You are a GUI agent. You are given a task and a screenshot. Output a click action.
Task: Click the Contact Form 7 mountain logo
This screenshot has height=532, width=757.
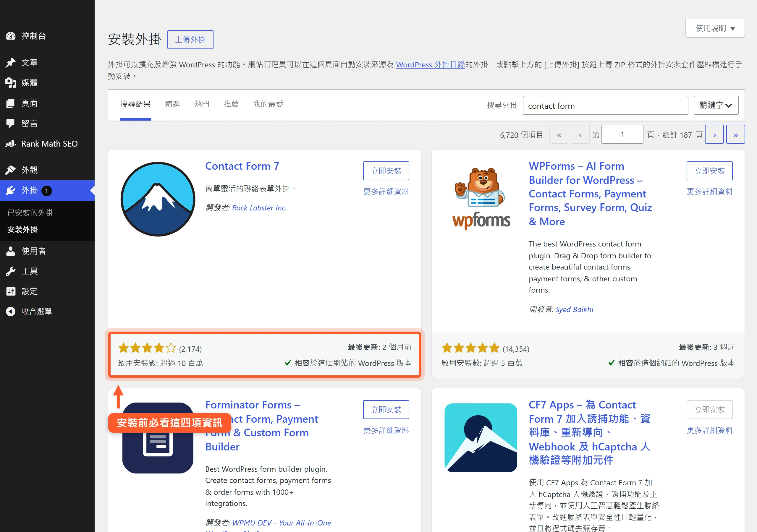click(x=158, y=199)
